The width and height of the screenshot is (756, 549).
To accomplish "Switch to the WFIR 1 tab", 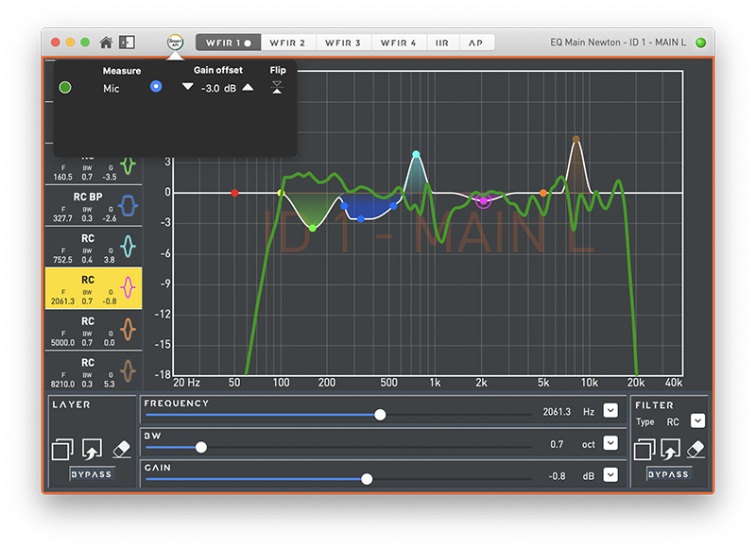I will [x=228, y=43].
